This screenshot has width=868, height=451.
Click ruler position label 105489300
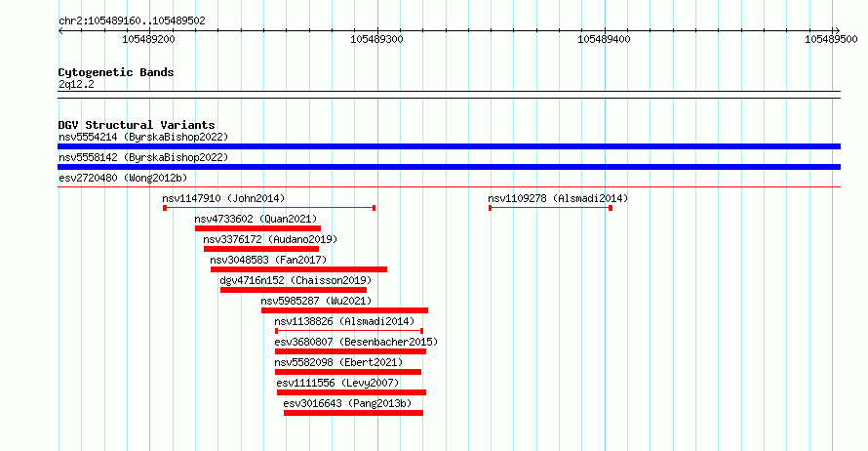[x=377, y=39]
